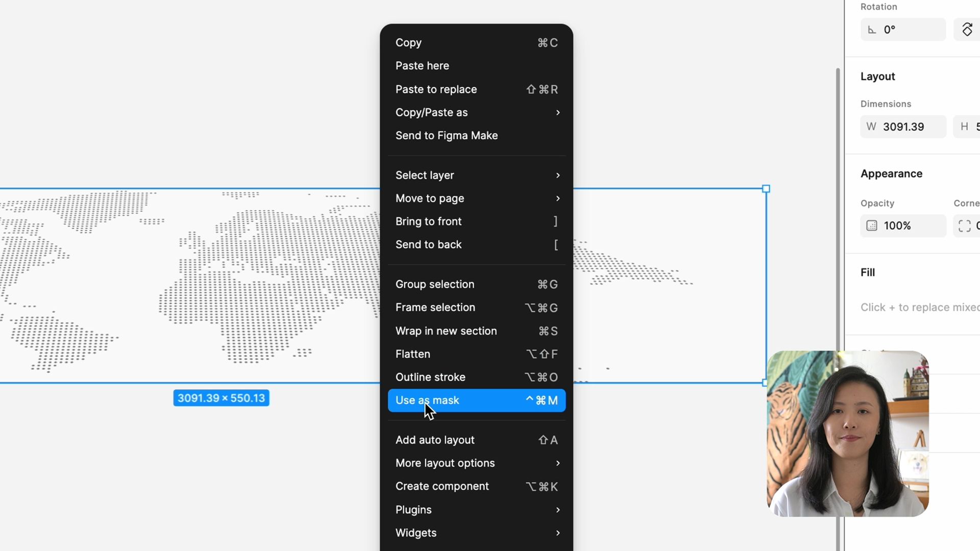Click the rotation angle icon
The height and width of the screenshot is (551, 980).
pos(872,30)
